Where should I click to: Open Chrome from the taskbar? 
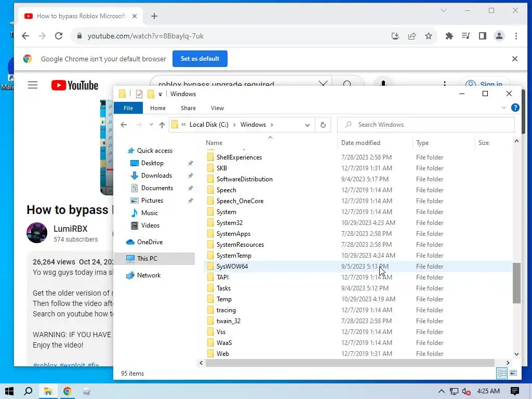(67, 392)
